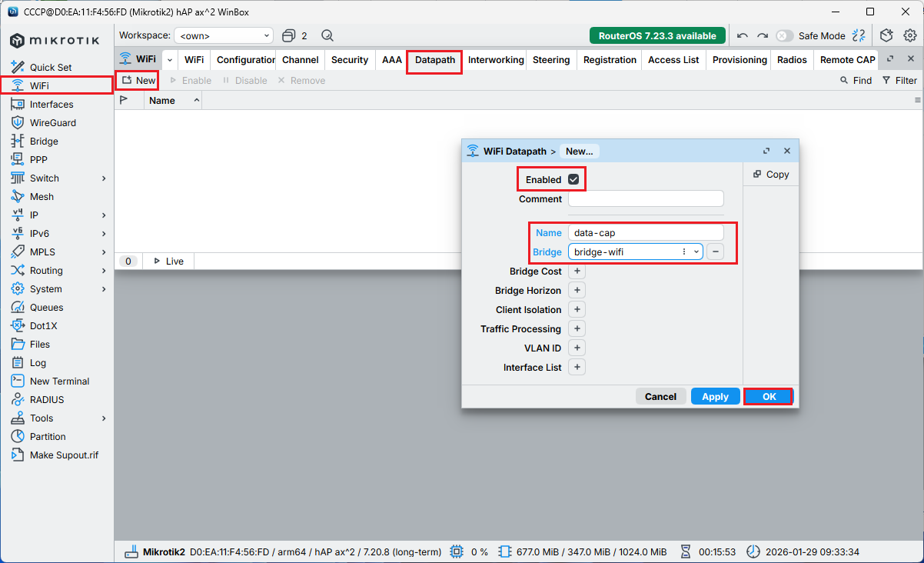Click OK in Datapath dialog

coord(769,397)
